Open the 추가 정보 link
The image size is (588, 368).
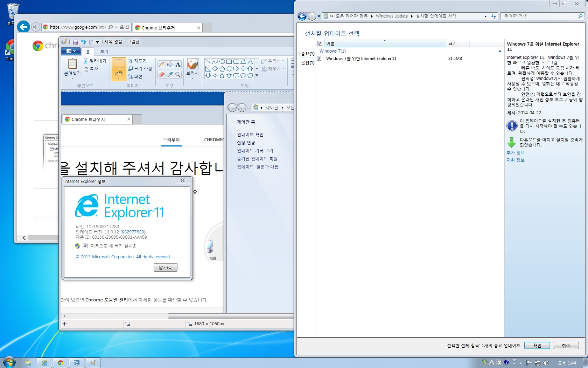pos(515,153)
